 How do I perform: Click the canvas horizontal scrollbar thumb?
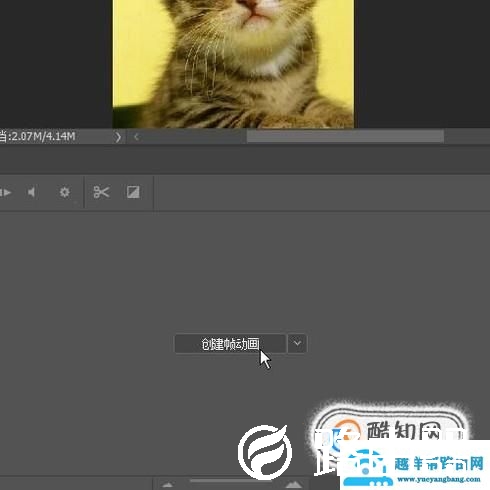(345, 136)
